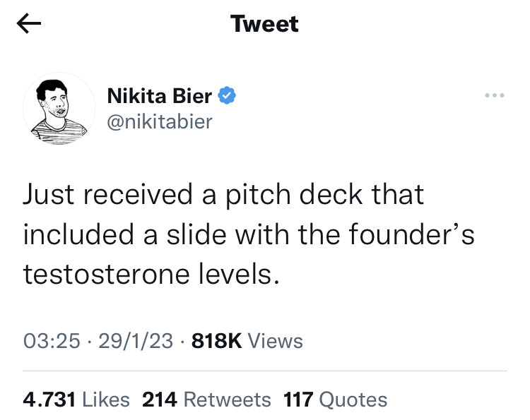View the 117 Quotes list

point(335,400)
